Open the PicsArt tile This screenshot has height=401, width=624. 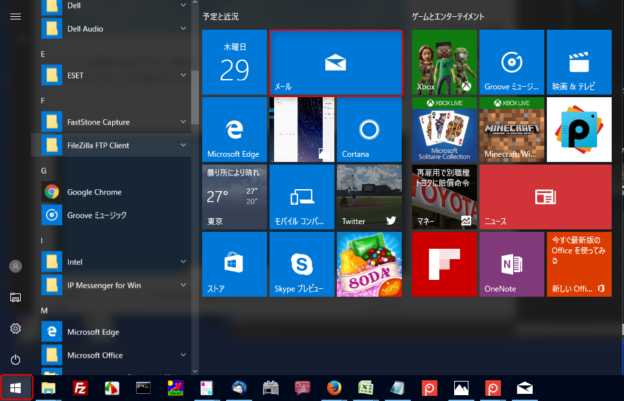[579, 130]
